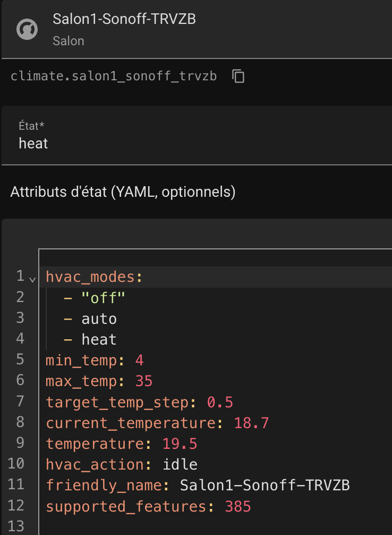This screenshot has width=392, height=535.
Task: Click the heat list item on line 4
Action: 99,339
